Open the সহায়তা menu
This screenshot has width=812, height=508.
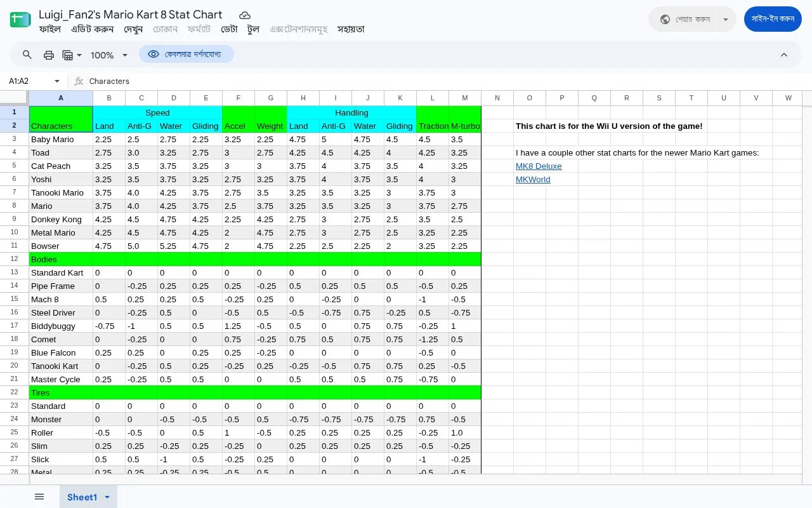point(351,29)
